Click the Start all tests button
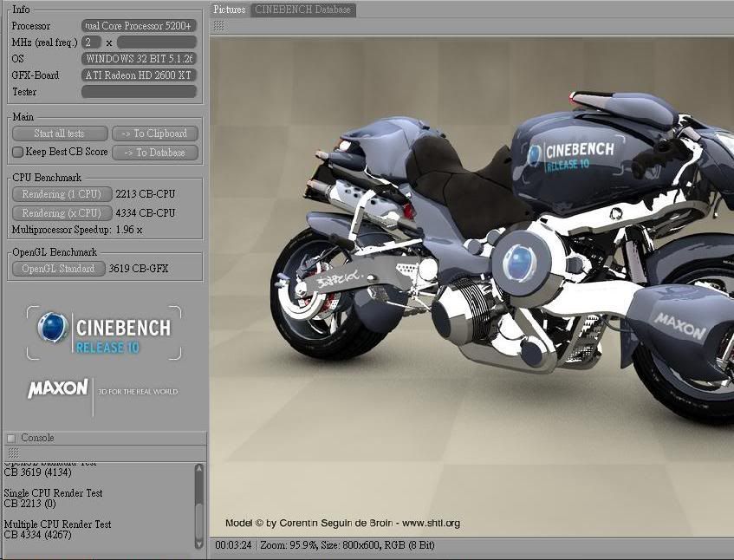The height and width of the screenshot is (560, 734). [x=60, y=133]
